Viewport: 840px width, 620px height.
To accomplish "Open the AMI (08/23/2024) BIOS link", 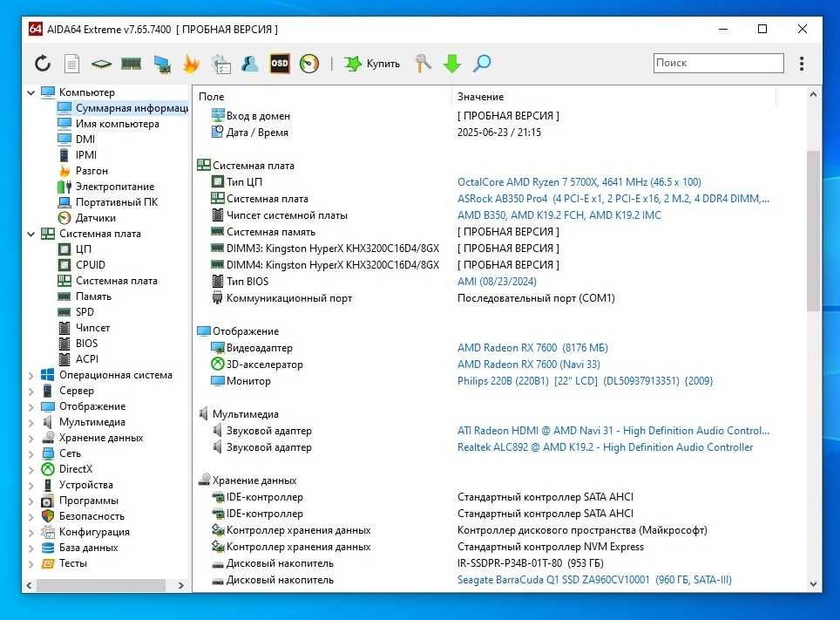I will 497,282.
